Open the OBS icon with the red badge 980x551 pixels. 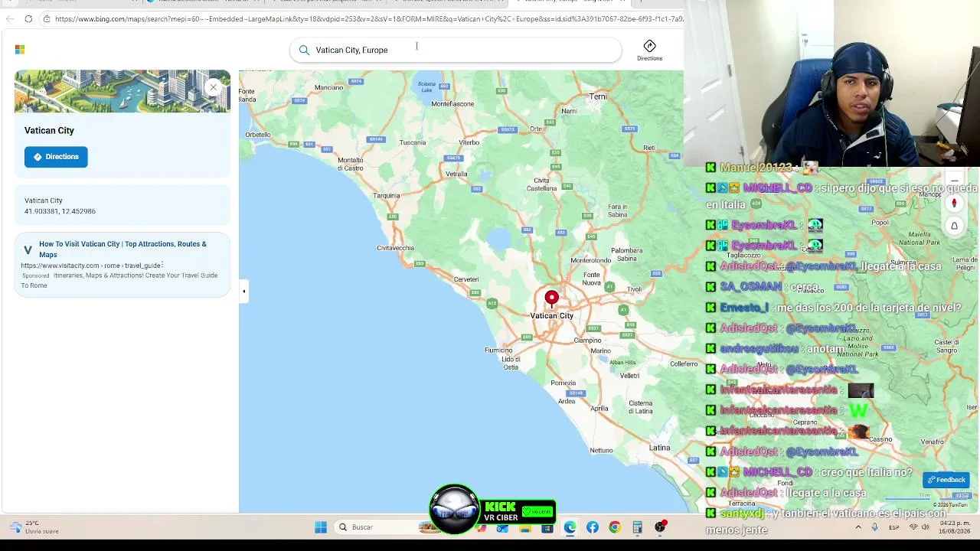(660, 527)
